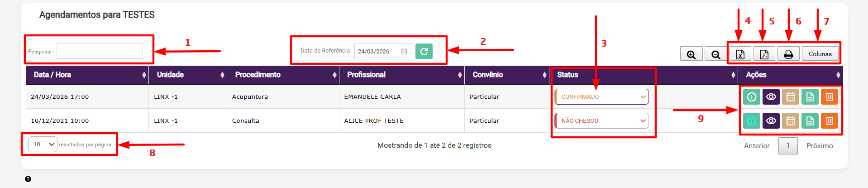View the Acupuntura appointment with eye icon
Image resolution: width=868 pixels, height=188 pixels.
(771, 97)
